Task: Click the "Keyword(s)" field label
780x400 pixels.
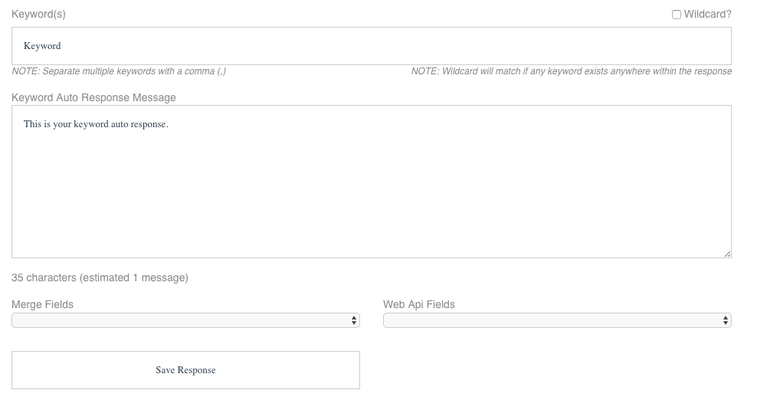Action: coord(38,14)
